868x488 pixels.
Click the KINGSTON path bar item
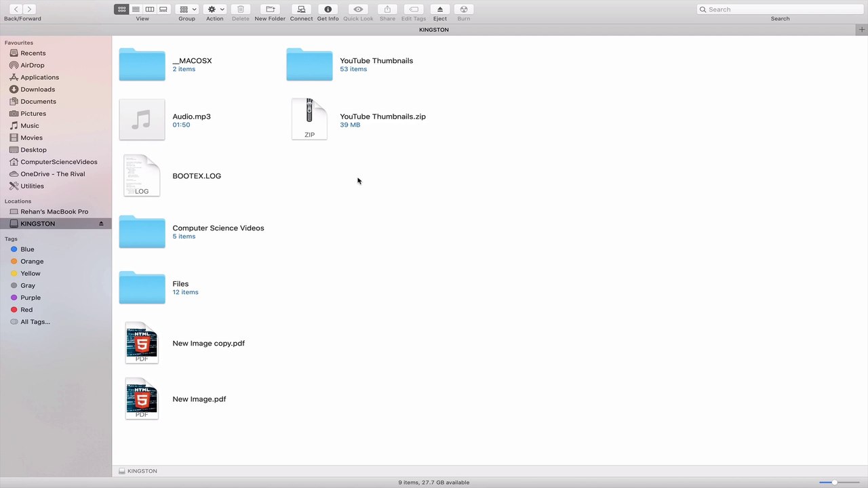click(x=138, y=471)
